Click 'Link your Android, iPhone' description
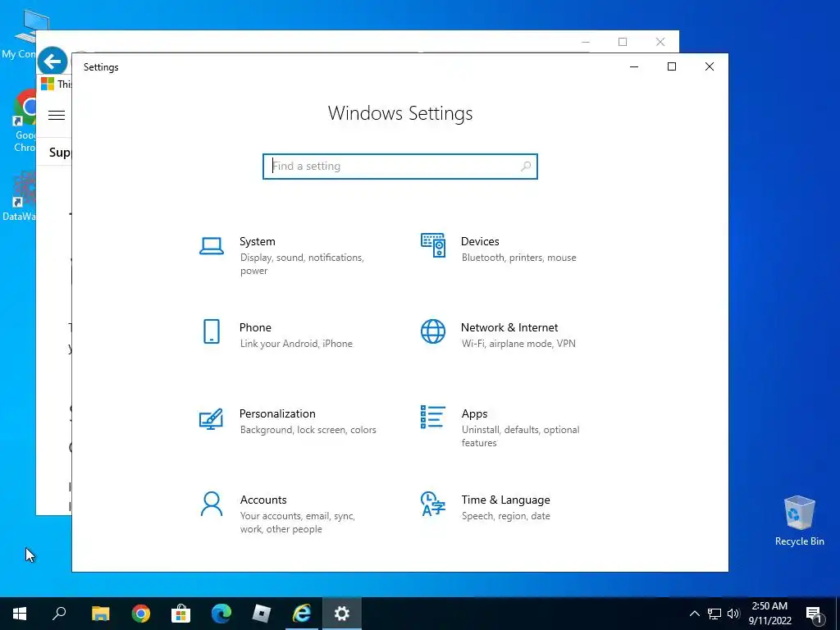Viewport: 840px width, 630px height. (296, 344)
